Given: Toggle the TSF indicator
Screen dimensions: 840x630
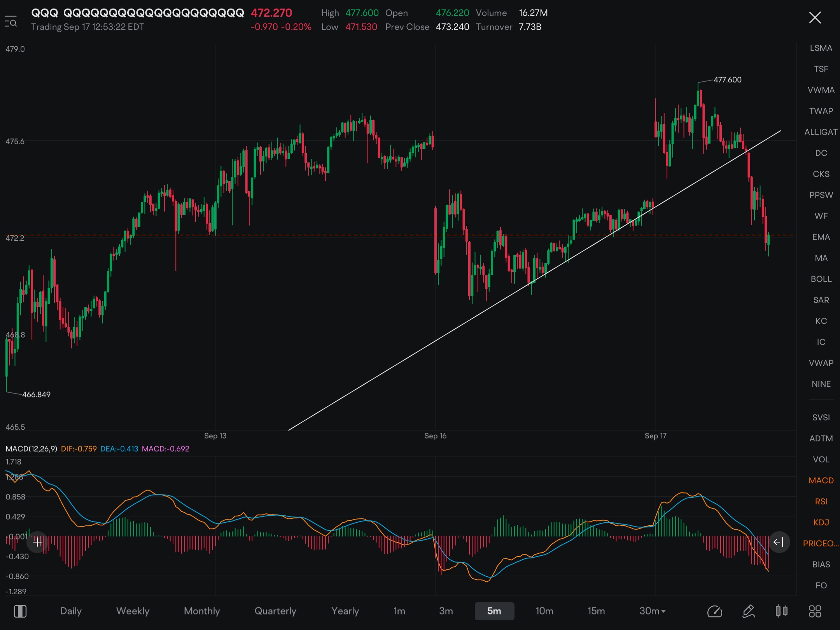Looking at the screenshot, I should click(821, 69).
